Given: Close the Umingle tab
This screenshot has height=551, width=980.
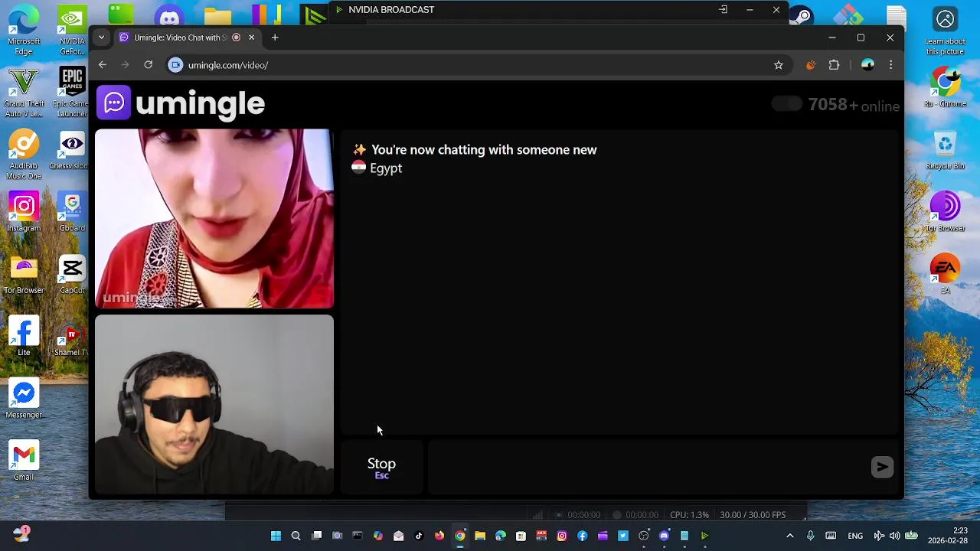Looking at the screenshot, I should click(x=251, y=37).
